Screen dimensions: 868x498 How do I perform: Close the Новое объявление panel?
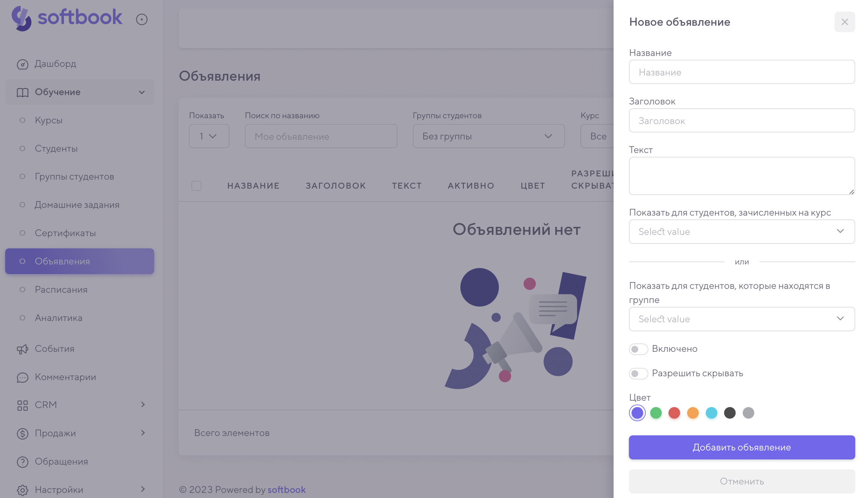[x=845, y=22]
